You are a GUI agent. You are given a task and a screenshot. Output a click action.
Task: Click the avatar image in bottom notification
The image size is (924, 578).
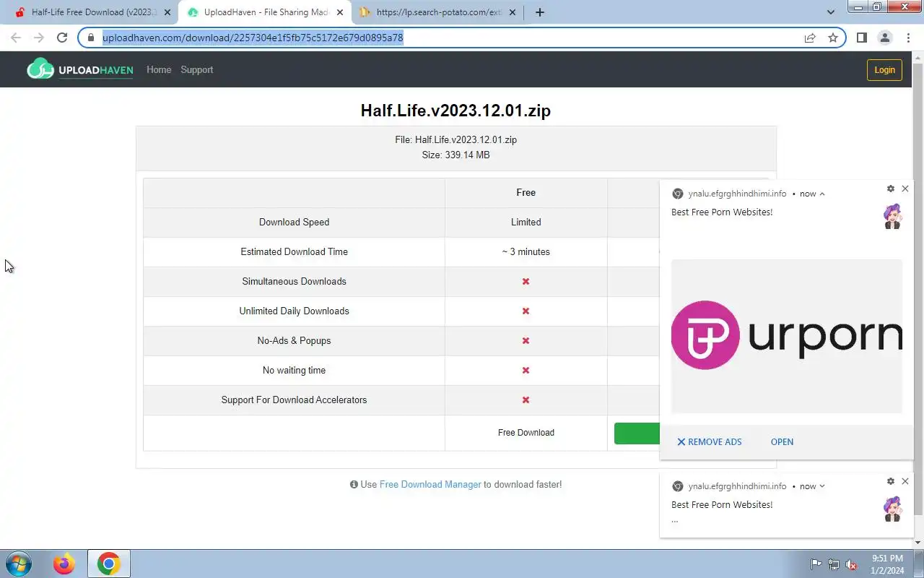[x=893, y=509]
